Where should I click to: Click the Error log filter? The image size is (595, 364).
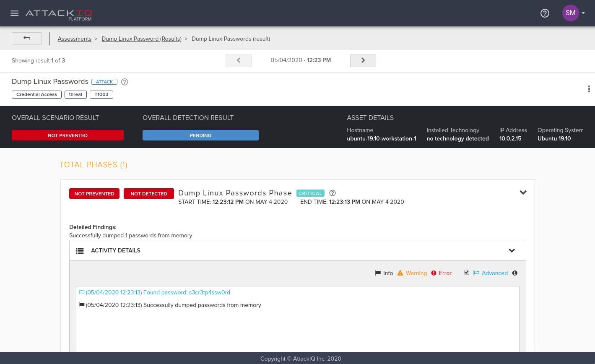(442, 273)
